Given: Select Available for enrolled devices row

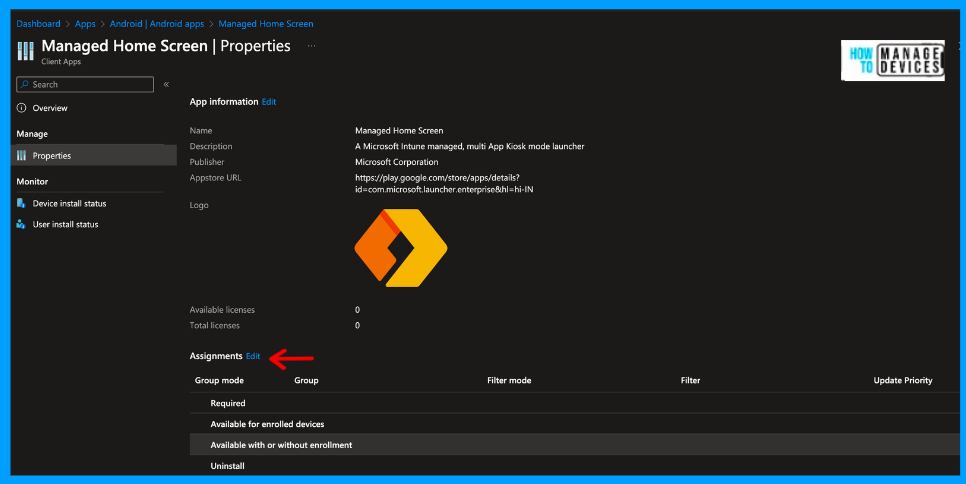Looking at the screenshot, I should point(574,424).
